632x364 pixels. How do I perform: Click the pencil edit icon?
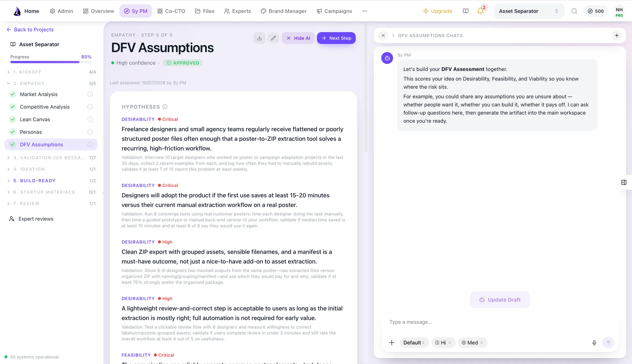click(273, 38)
